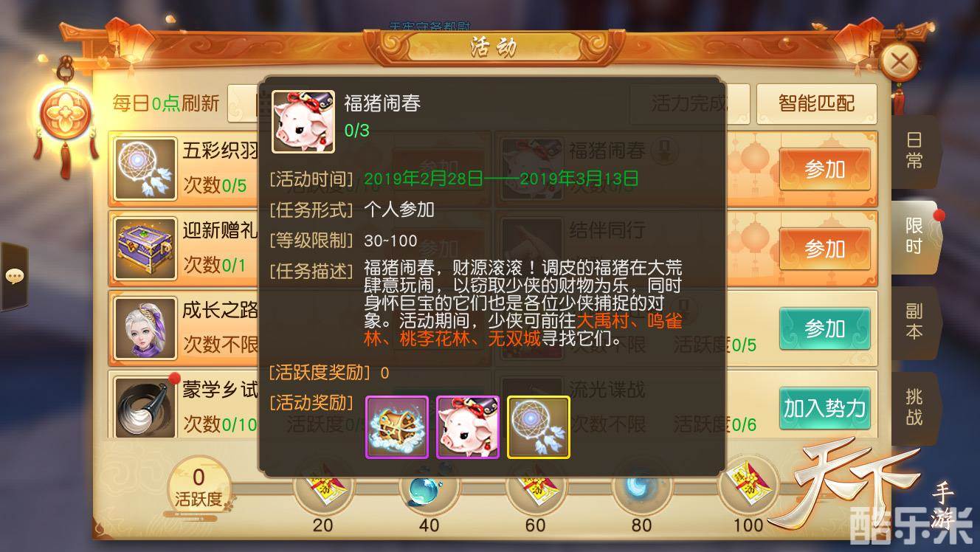Click the 福猪闹春 pig icon in popup header

303,122
